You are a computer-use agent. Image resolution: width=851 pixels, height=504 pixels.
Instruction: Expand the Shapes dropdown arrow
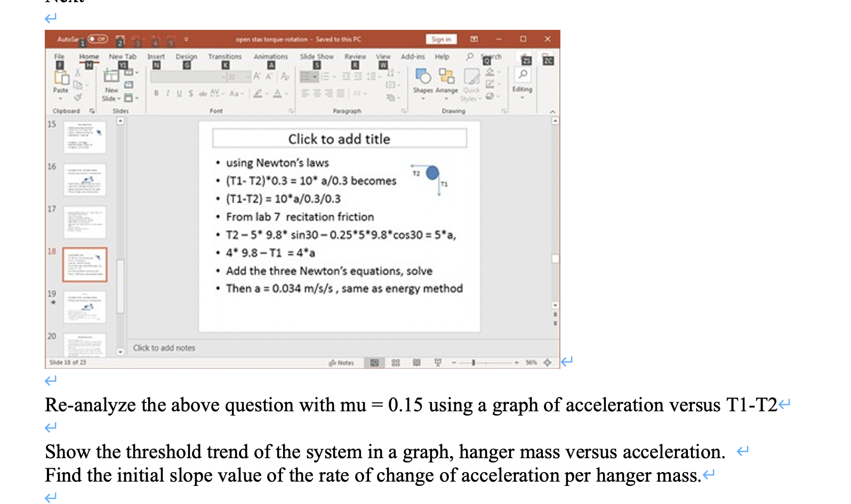[423, 99]
